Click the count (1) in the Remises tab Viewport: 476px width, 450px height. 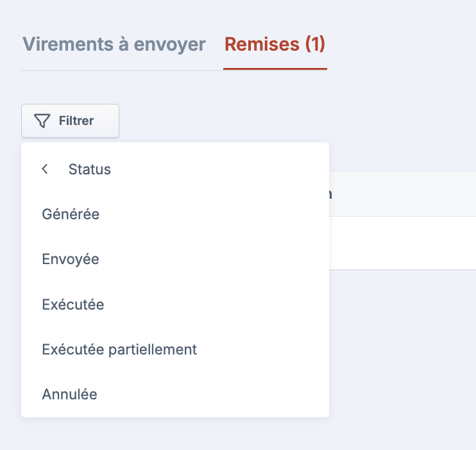coord(315,44)
